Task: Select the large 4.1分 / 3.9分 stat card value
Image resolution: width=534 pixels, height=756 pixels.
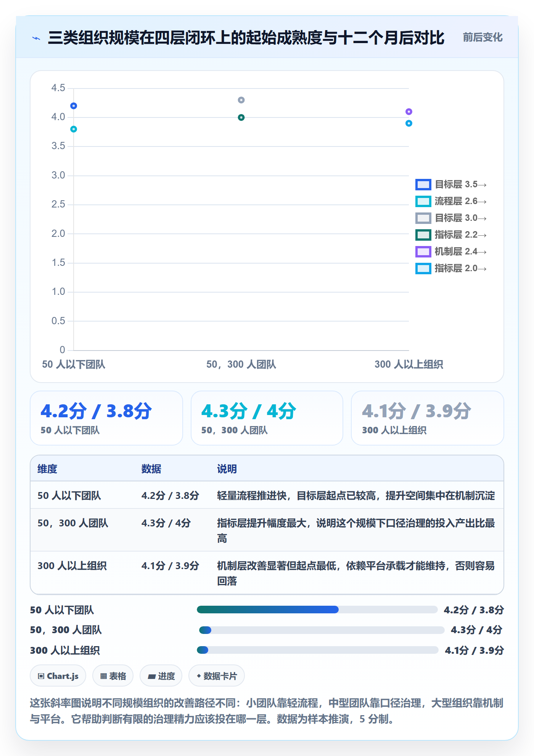Action: 417,411
